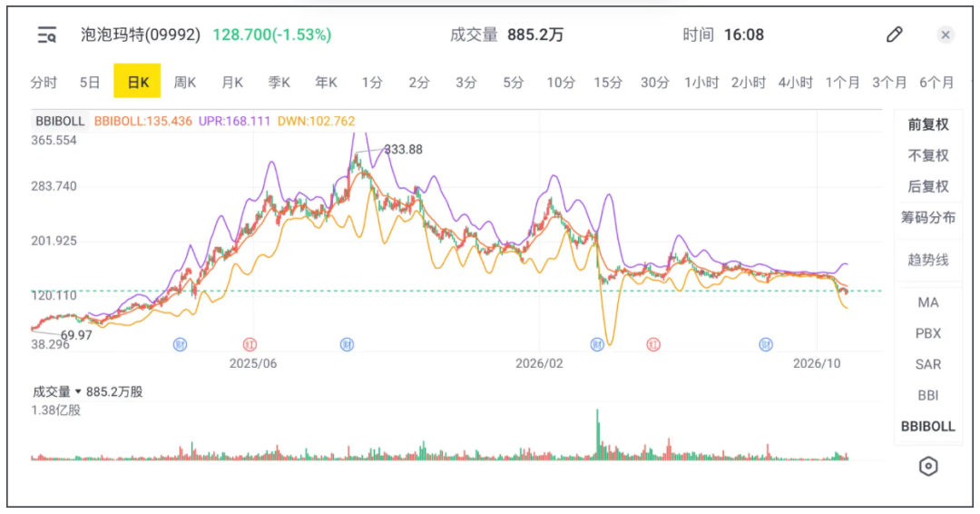
Task: Select 1个月 range
Action: point(842,82)
